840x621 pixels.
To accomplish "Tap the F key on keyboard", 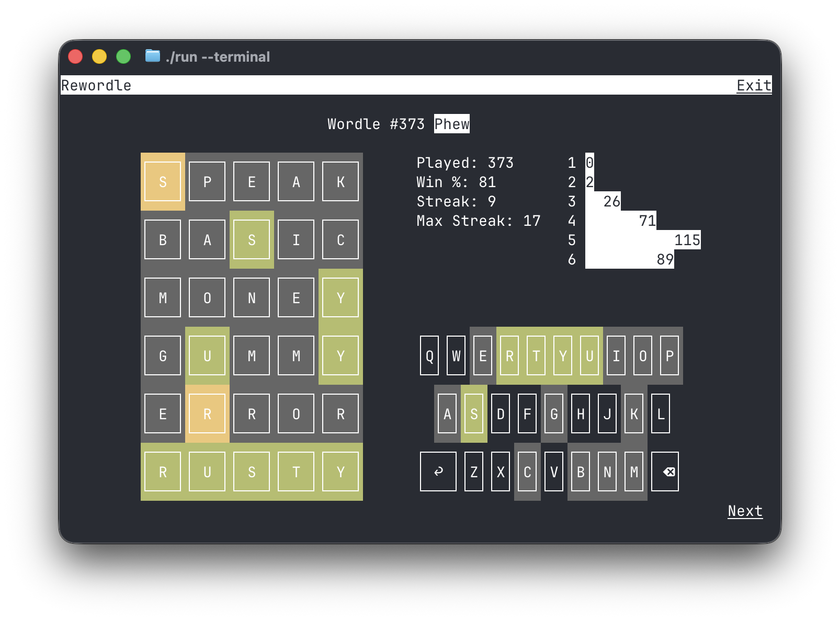I will [x=527, y=413].
